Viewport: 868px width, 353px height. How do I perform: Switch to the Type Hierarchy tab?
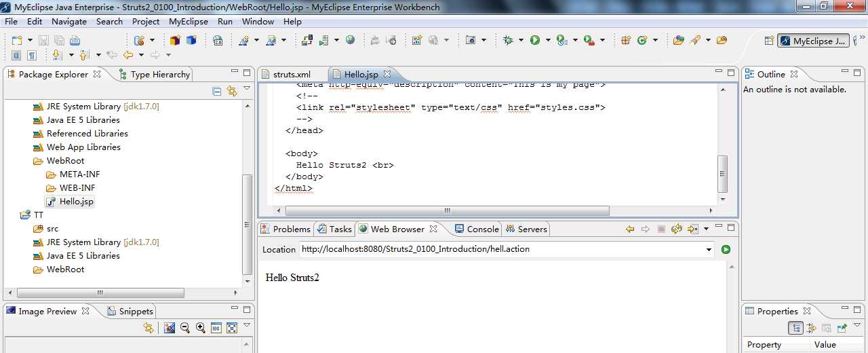click(x=155, y=75)
